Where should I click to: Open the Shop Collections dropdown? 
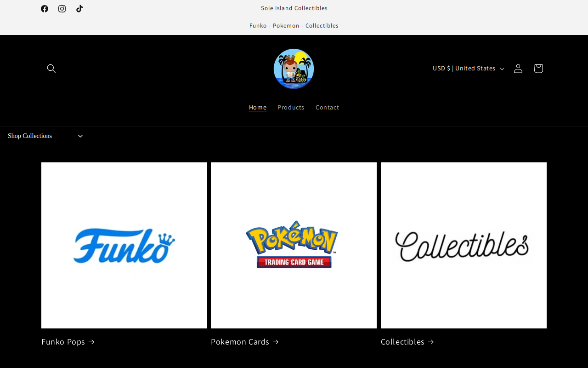point(45,136)
